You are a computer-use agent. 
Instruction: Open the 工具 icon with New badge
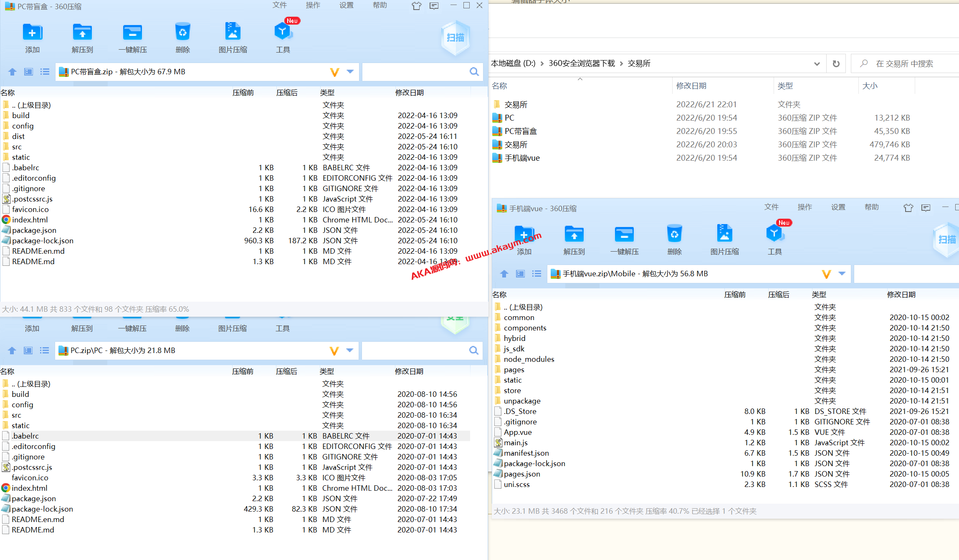(x=283, y=33)
